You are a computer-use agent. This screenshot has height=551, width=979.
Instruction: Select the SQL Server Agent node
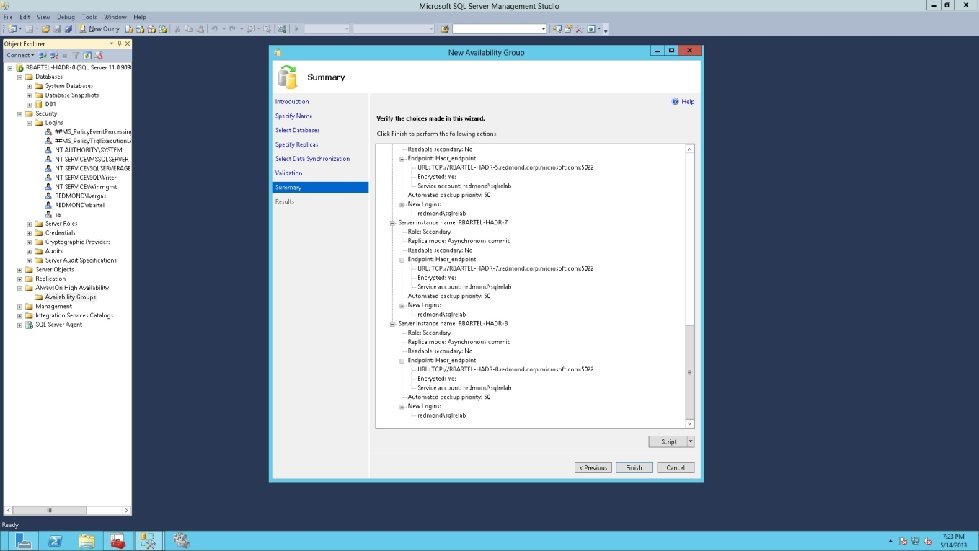point(59,324)
